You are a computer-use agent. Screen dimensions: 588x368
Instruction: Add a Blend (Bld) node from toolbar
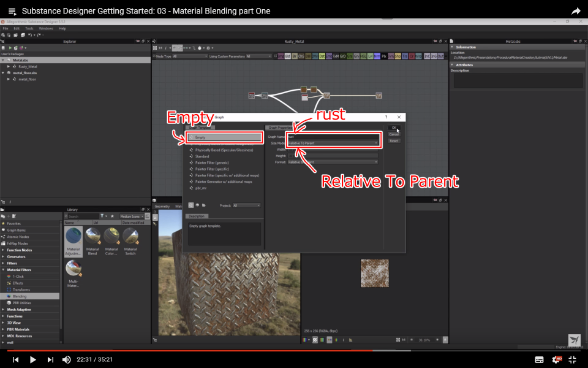click(288, 56)
